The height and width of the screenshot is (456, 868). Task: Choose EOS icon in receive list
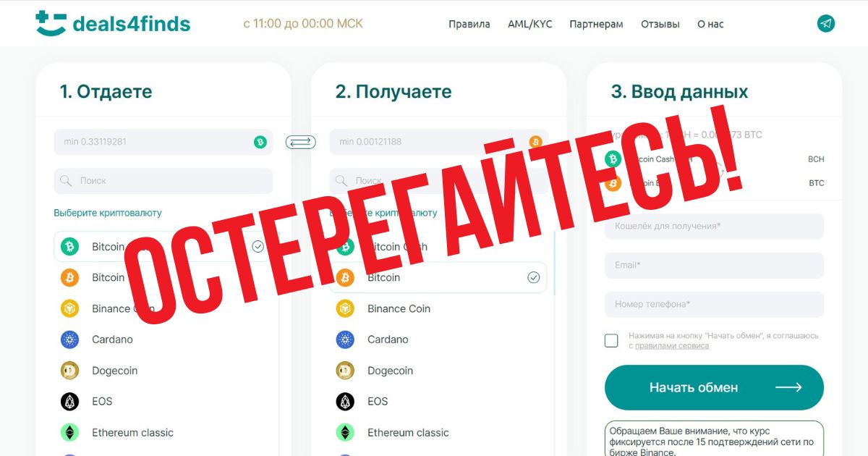(x=345, y=402)
